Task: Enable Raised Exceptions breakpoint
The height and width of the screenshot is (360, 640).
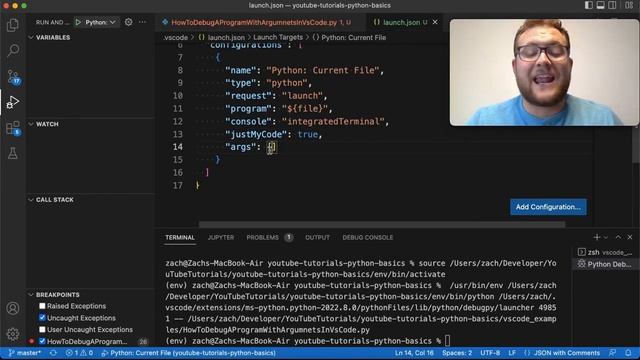Action: tap(42, 306)
